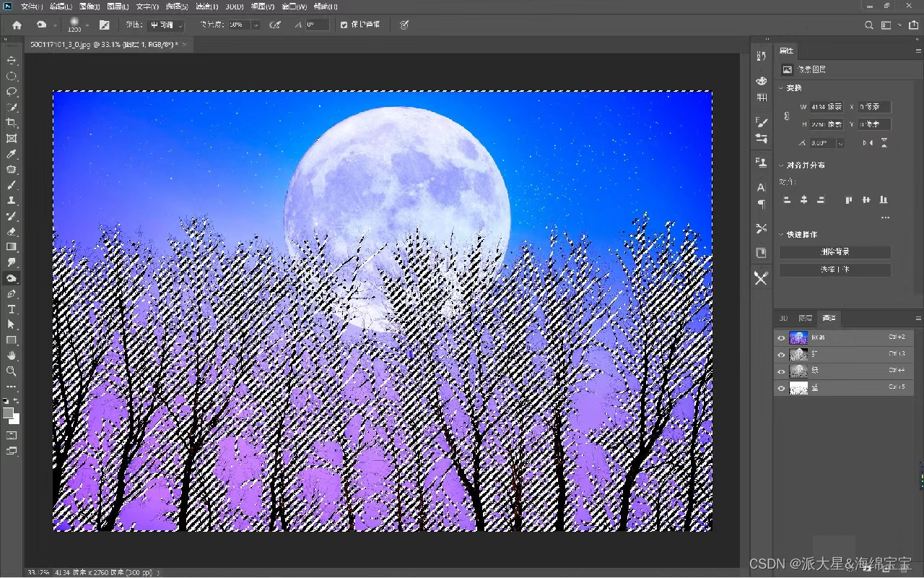Select the Brush tool
Image resolution: width=924 pixels, height=578 pixels.
point(12,185)
